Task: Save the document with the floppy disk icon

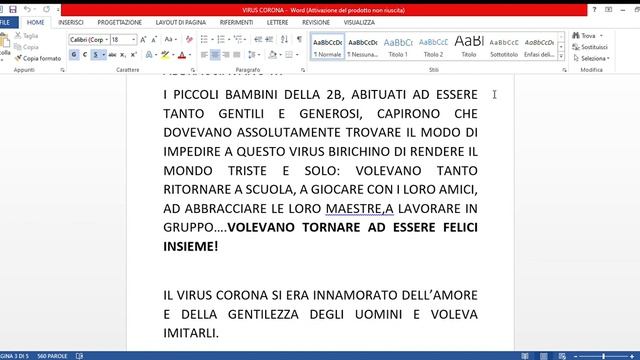Action: pyautogui.click(x=13, y=9)
